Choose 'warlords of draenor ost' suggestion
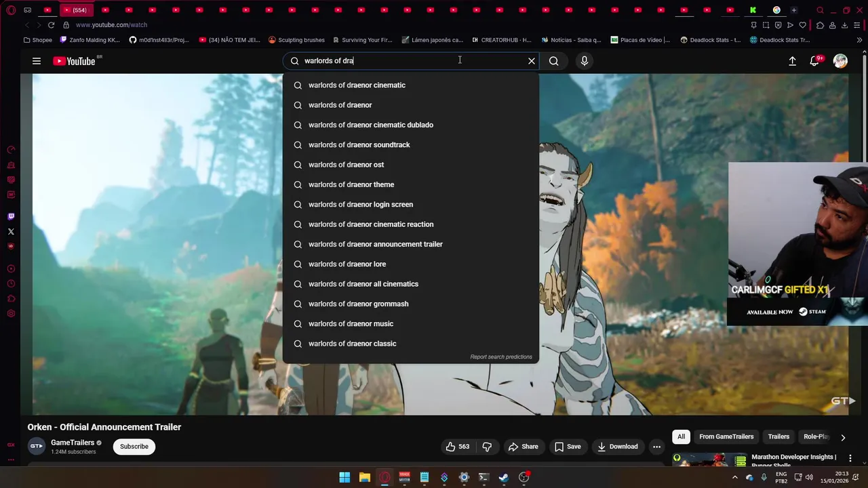868x488 pixels. [x=410, y=165]
